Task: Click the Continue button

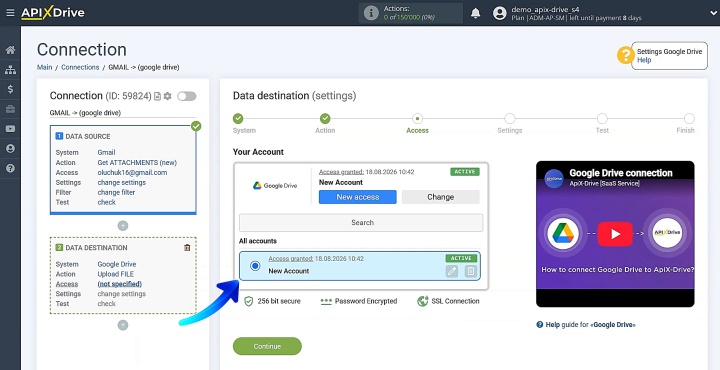Action: point(267,346)
